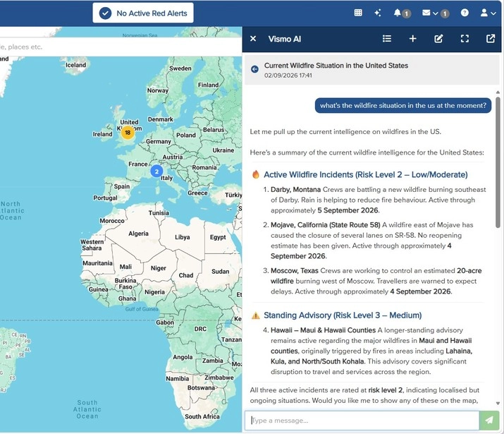Expand Vismo AI panel to fullscreen
Viewport: 504px width, 434px height.
(465, 39)
